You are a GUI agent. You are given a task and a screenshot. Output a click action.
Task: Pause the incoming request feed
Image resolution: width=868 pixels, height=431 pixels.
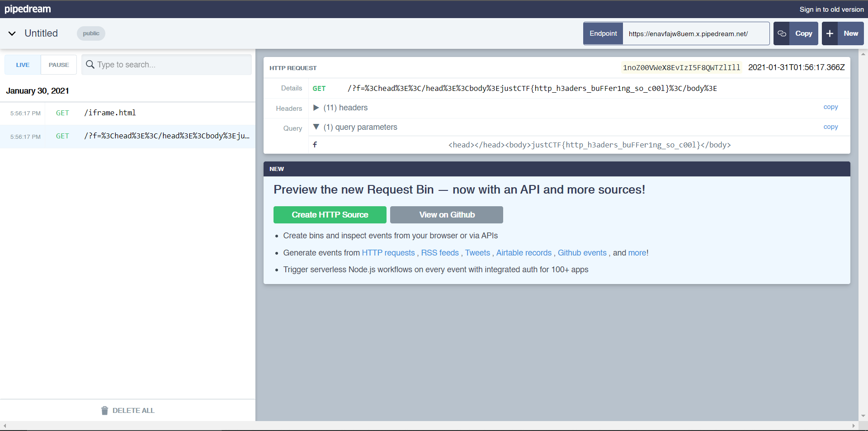click(59, 65)
